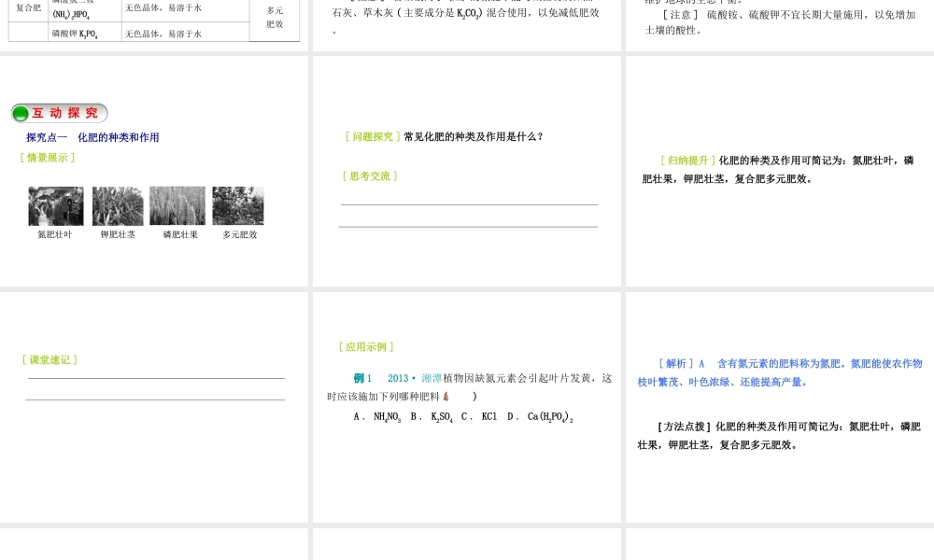Click table cell 复合肥
The width and height of the screenshot is (934, 560).
tap(29, 7)
